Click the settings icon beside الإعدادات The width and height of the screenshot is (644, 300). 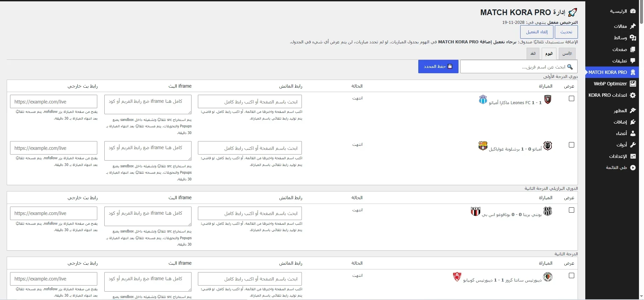[633, 156]
